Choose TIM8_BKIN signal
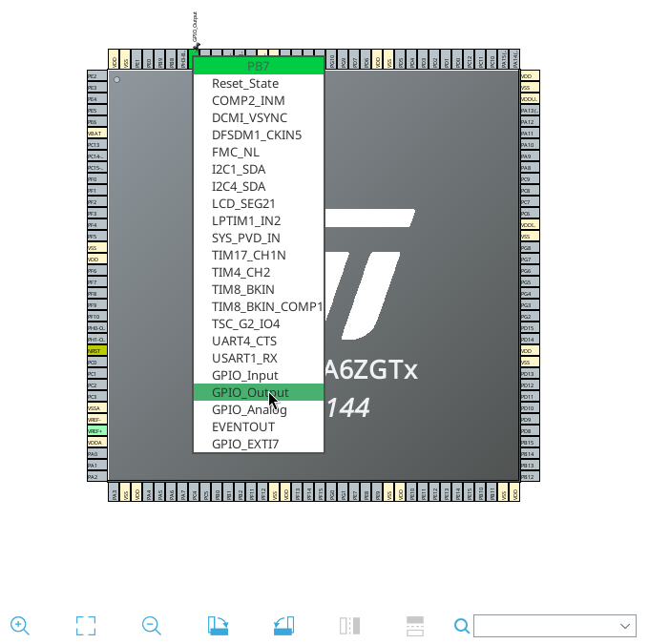The image size is (649, 644). pos(259,290)
